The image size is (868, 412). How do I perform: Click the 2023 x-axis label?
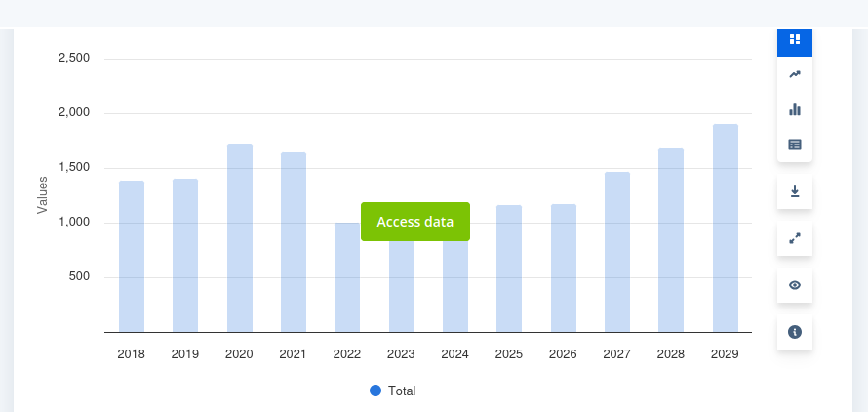(401, 354)
